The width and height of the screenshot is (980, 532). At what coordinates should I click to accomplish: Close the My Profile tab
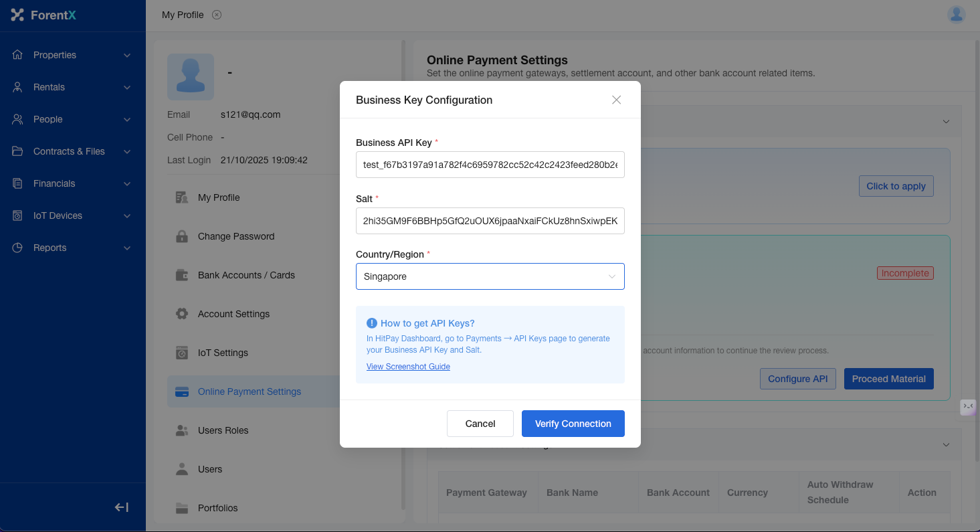point(217,15)
